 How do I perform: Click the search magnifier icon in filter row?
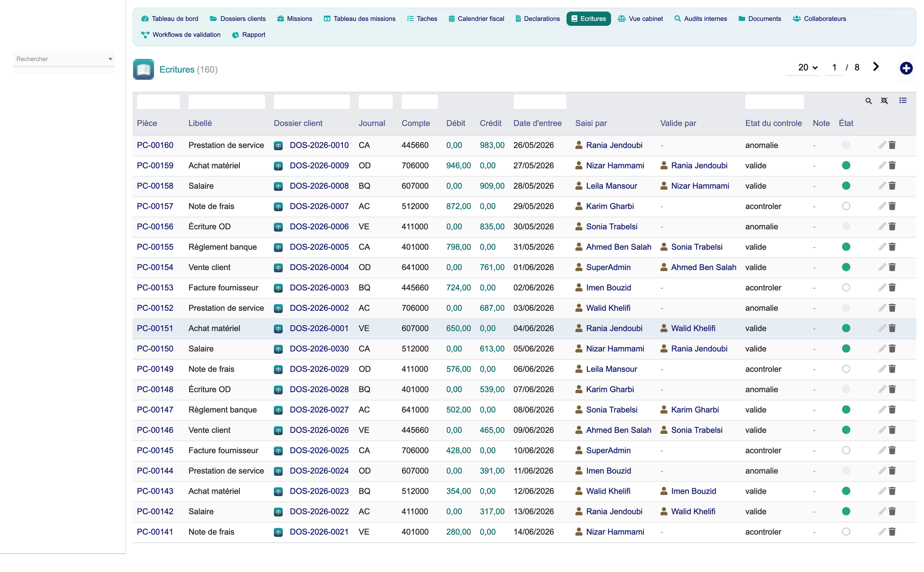click(x=868, y=101)
